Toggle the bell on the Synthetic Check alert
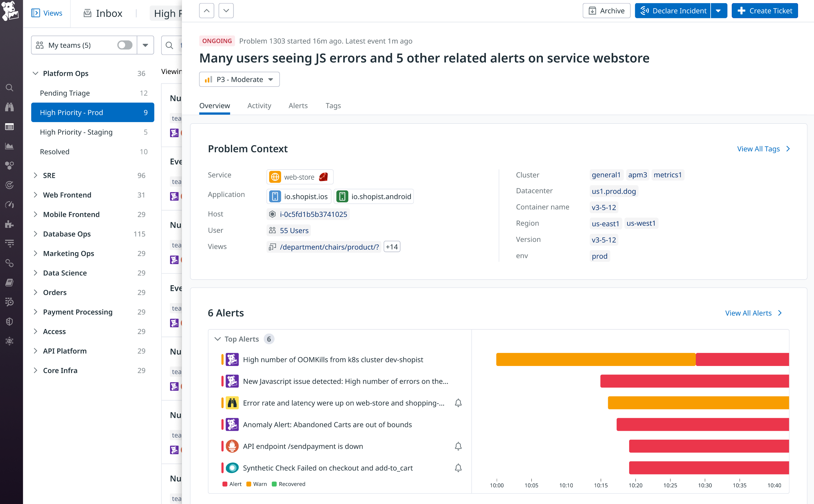 click(458, 468)
